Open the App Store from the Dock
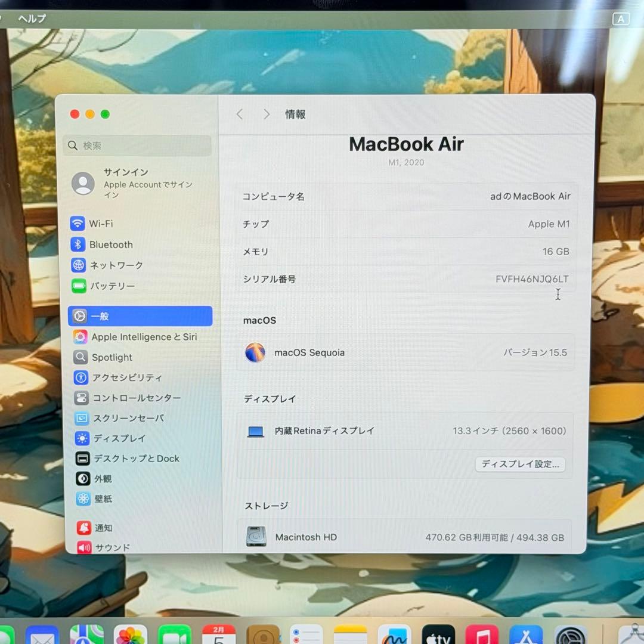644x644 pixels. [x=525, y=637]
